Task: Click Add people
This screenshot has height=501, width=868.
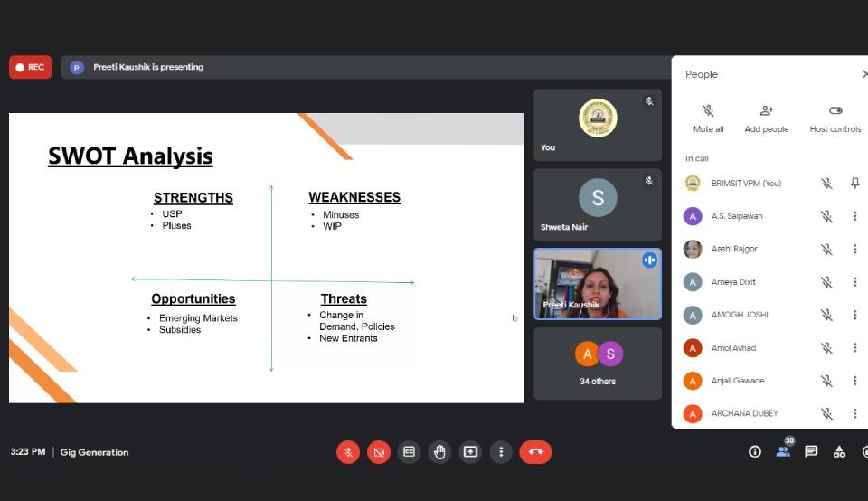Action: coord(766,118)
